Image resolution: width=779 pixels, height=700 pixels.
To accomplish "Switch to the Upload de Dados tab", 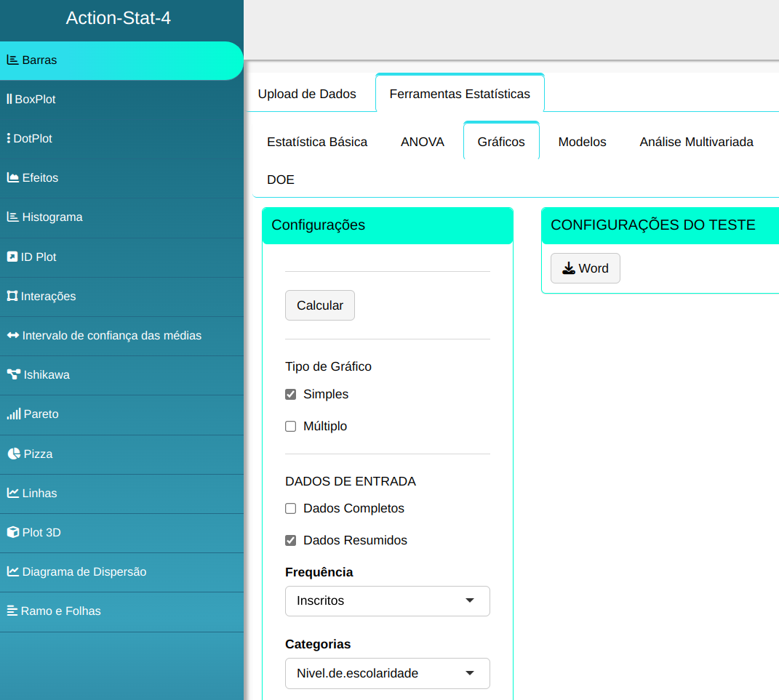I will pyautogui.click(x=307, y=94).
